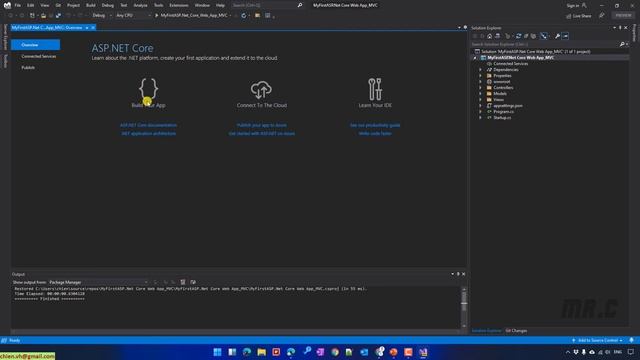Click the Properties wrench icon in Solution Explorer

point(557,36)
